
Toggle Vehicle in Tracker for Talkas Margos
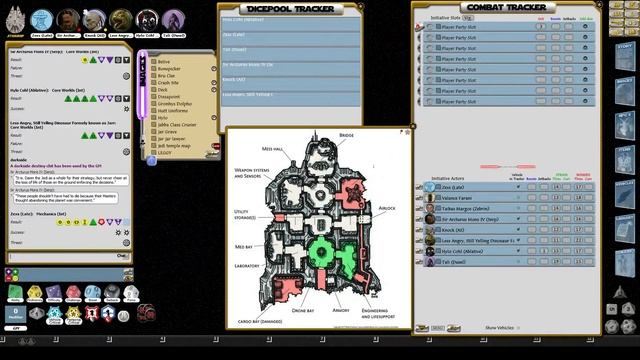tap(518, 208)
